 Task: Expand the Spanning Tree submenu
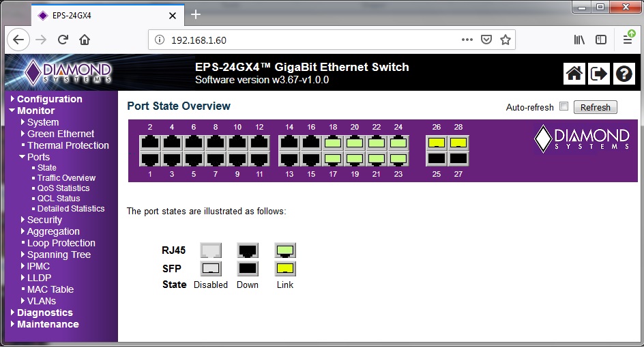point(59,255)
